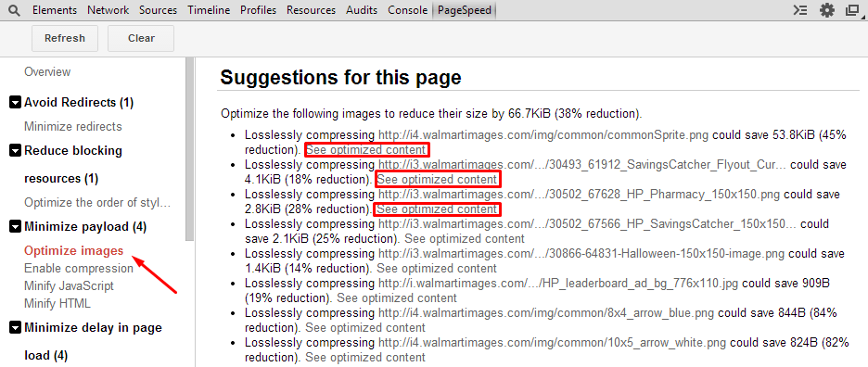The height and width of the screenshot is (367, 868).
Task: Select Enable compression rule
Action: coord(79,269)
